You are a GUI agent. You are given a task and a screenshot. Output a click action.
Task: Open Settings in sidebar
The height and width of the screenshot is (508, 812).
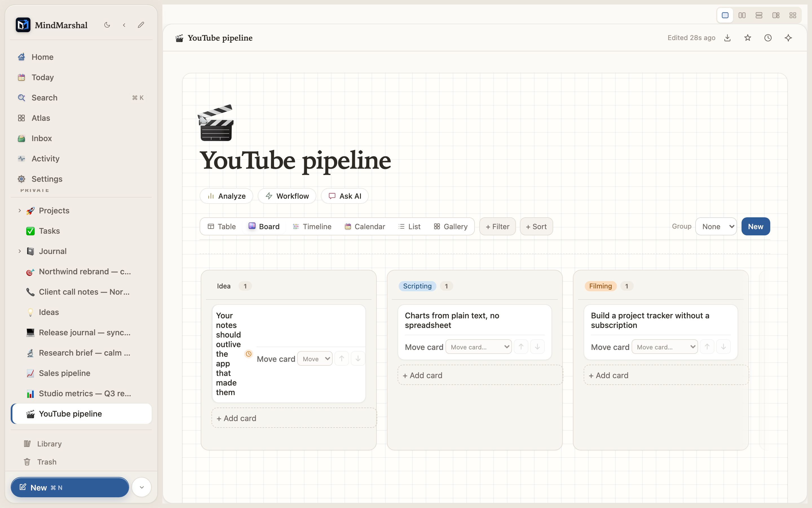[x=81, y=179]
